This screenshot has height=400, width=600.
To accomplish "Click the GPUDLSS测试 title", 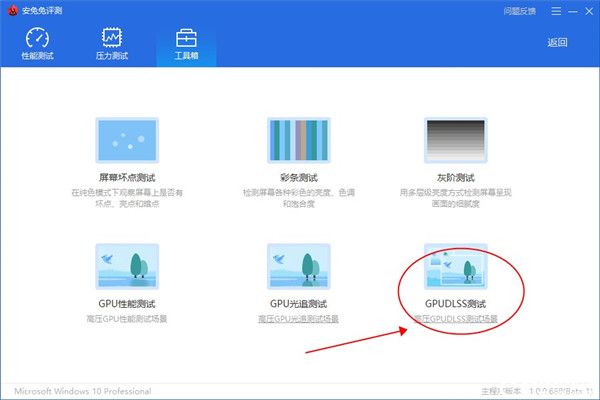I will click(455, 304).
